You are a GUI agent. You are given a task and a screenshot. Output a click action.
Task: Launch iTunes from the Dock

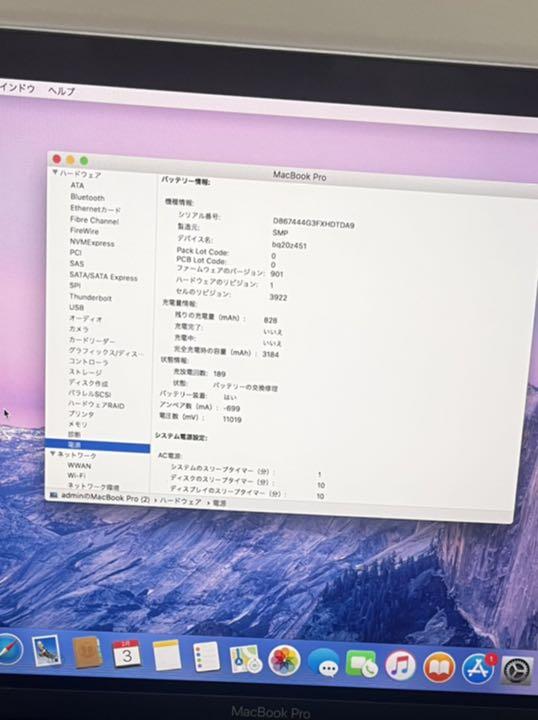pos(400,666)
